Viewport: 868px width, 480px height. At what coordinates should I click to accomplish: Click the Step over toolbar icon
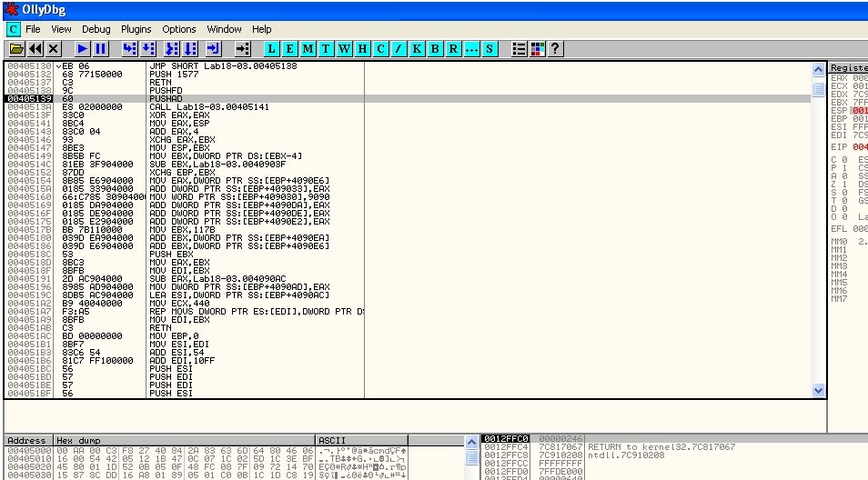(x=149, y=48)
